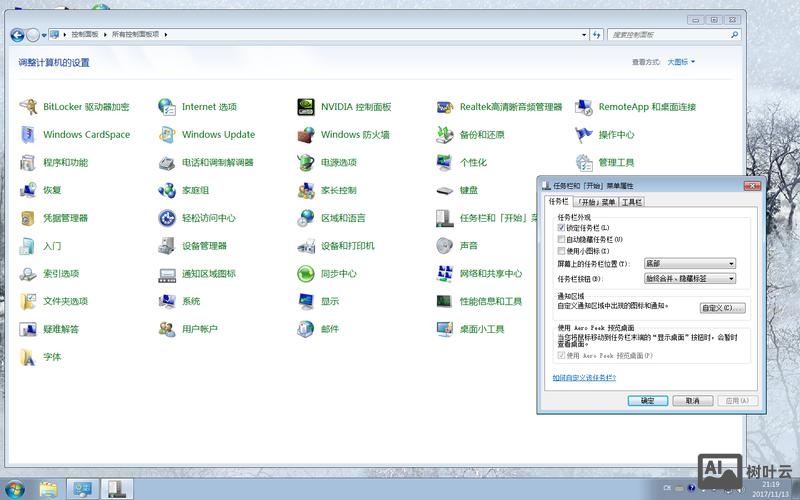The width and height of the screenshot is (800, 500).
Task: Click 确定 button in dialog
Action: [x=647, y=401]
